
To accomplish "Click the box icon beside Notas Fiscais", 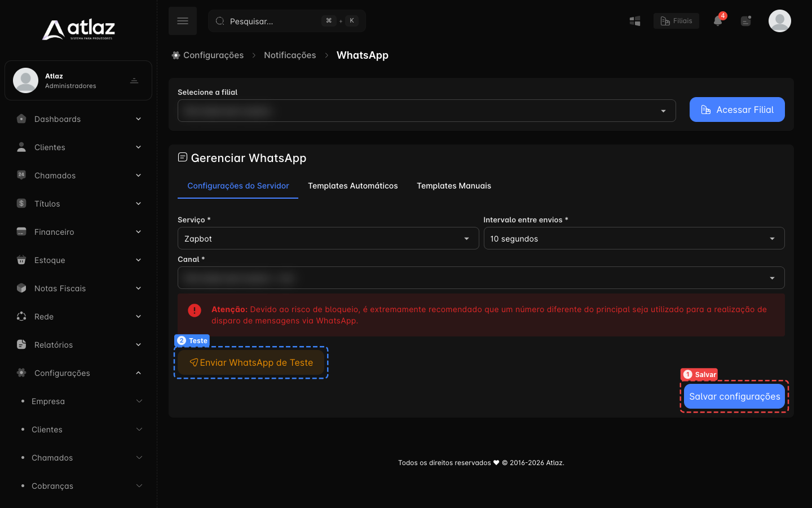I will click(x=21, y=288).
